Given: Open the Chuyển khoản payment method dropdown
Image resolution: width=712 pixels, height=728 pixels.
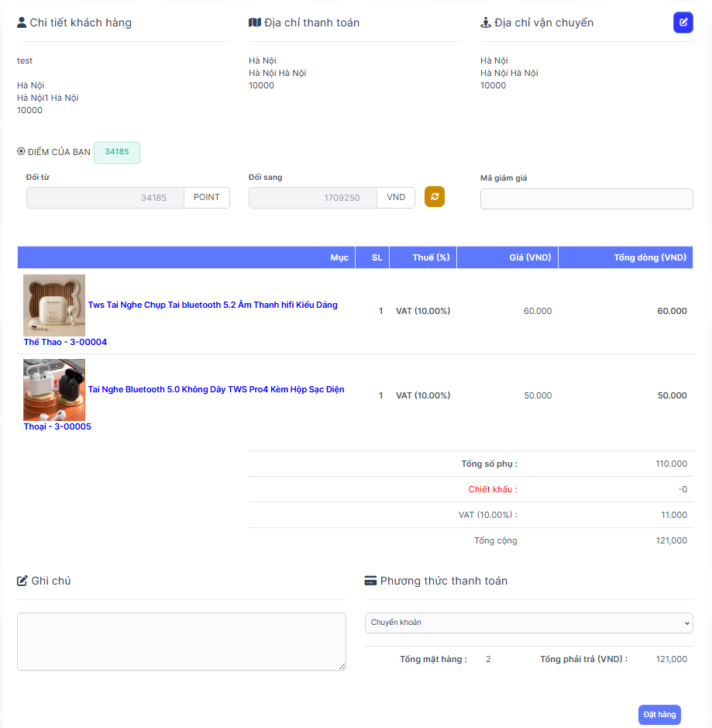Looking at the screenshot, I should [x=528, y=623].
